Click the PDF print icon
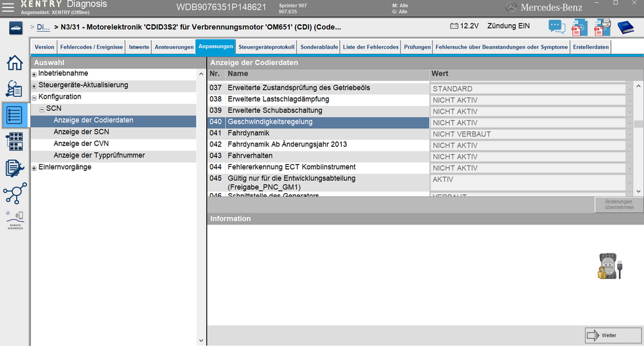The width and height of the screenshot is (644, 346). click(603, 27)
